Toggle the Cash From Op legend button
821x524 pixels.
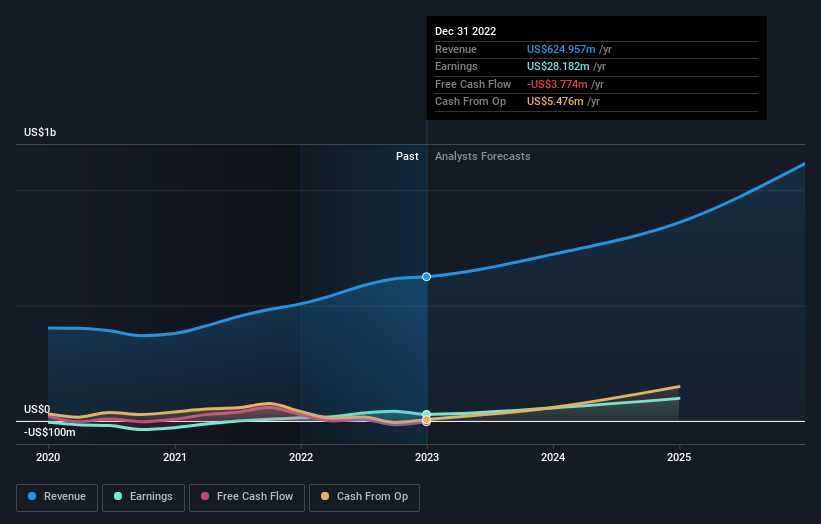[364, 497]
